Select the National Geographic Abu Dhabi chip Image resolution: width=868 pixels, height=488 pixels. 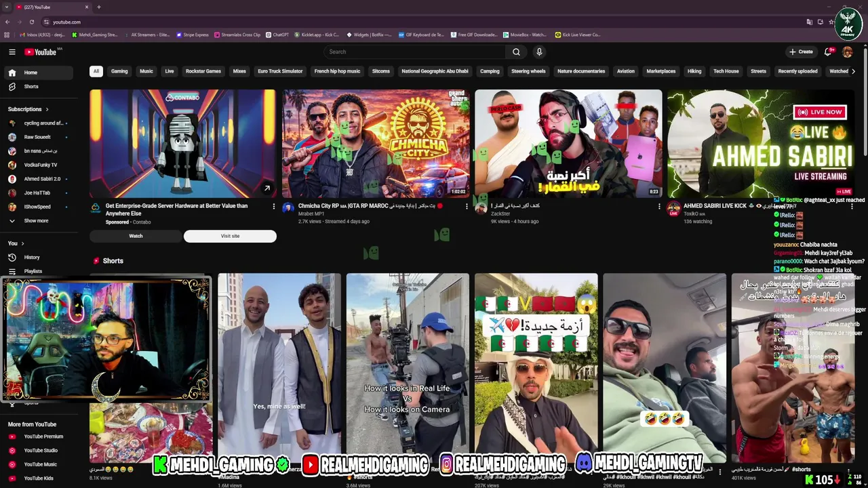click(x=435, y=71)
